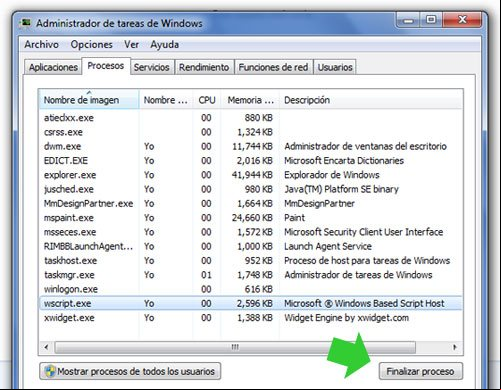501x390 pixels.
Task: Click the Task Manager title bar icon
Action: point(25,23)
